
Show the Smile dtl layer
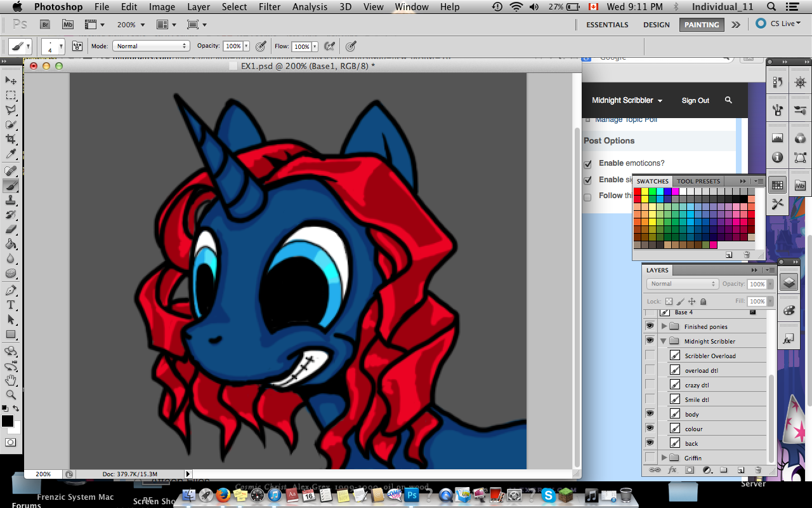tap(650, 399)
